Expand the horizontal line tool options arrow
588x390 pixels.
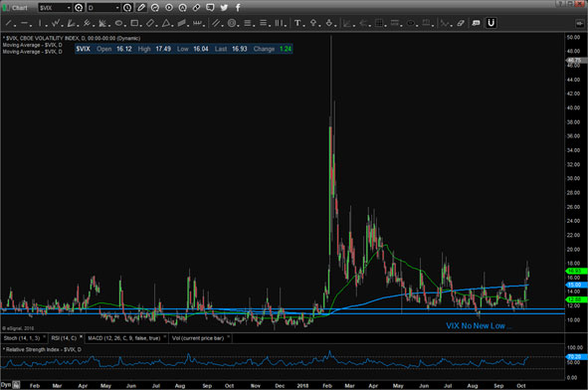tap(31, 26)
